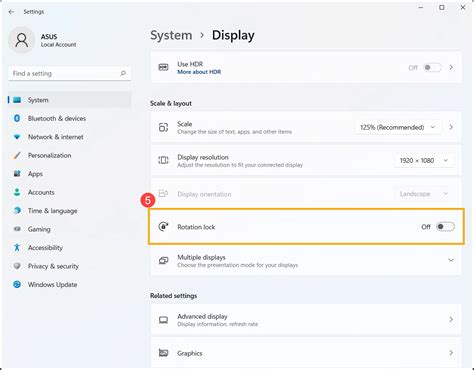Open the More about HDR link

tap(199, 72)
